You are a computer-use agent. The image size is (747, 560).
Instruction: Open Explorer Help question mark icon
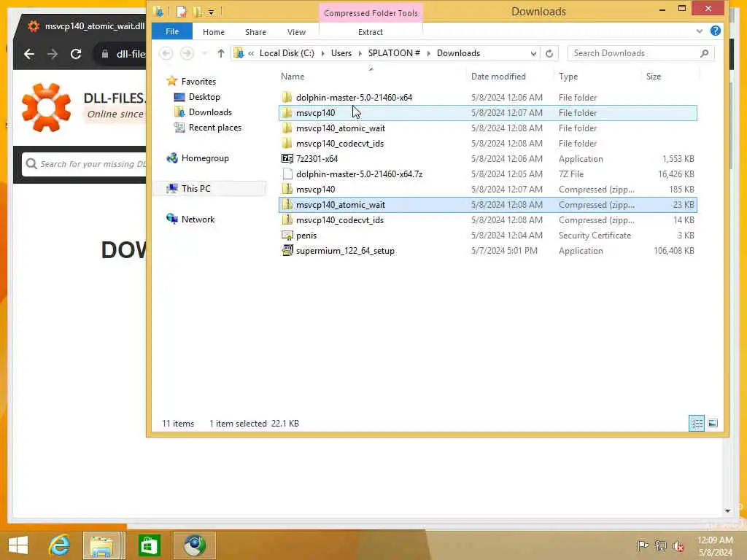(x=715, y=31)
